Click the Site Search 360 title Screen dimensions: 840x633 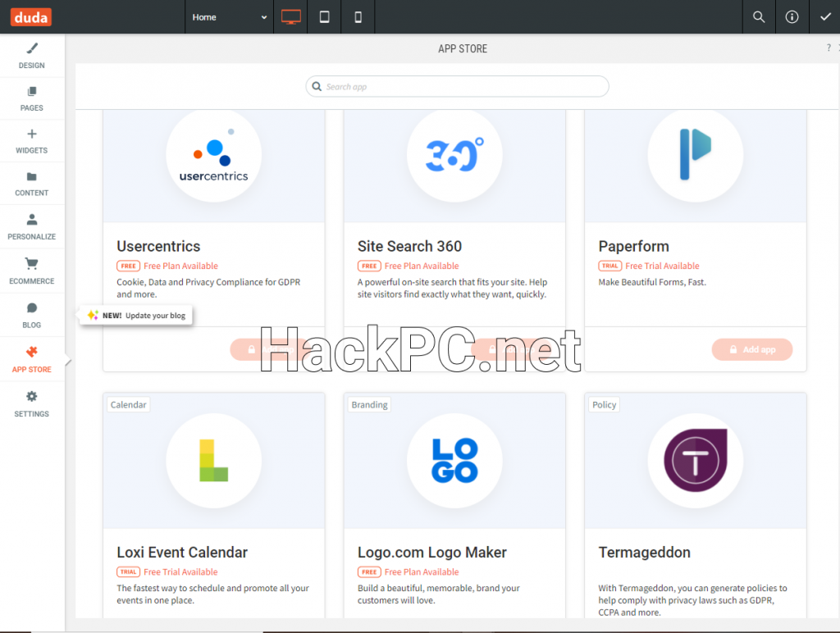pos(410,246)
